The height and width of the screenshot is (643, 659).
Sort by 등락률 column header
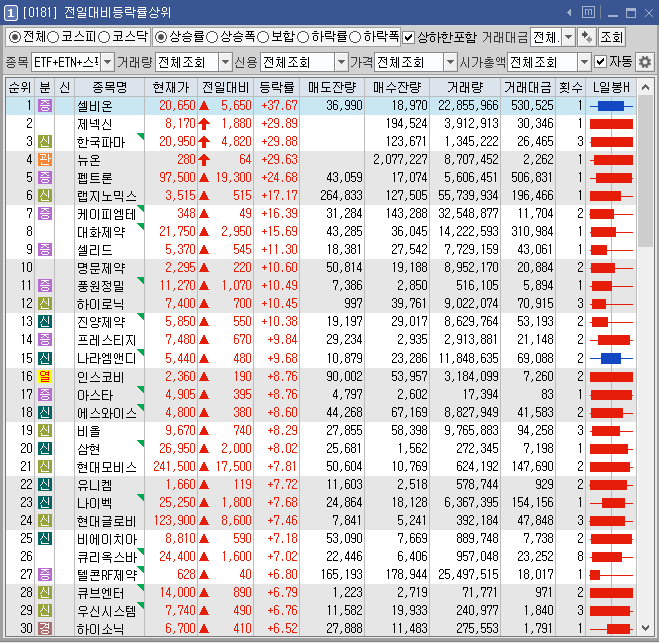click(x=276, y=87)
